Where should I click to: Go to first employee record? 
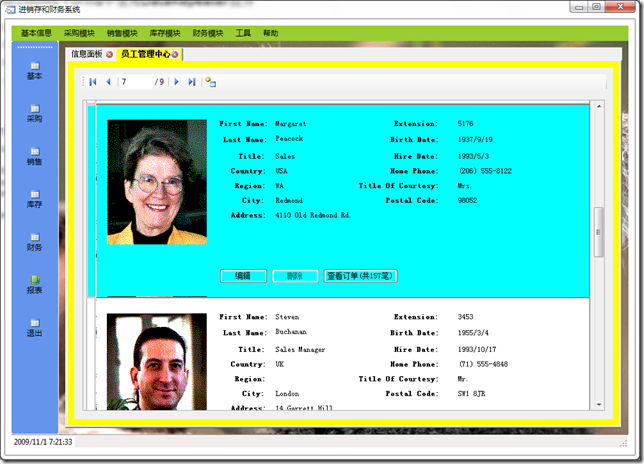tap(93, 82)
